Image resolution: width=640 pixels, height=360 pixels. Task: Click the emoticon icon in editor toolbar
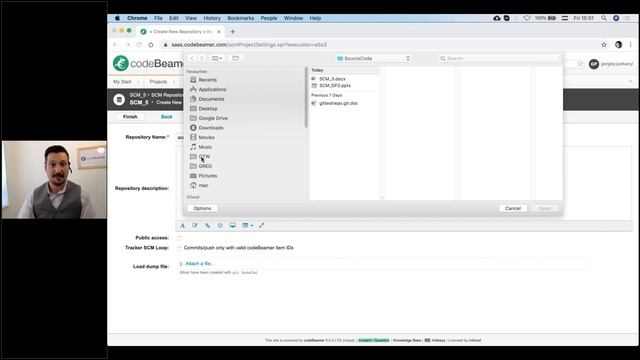[x=220, y=225]
